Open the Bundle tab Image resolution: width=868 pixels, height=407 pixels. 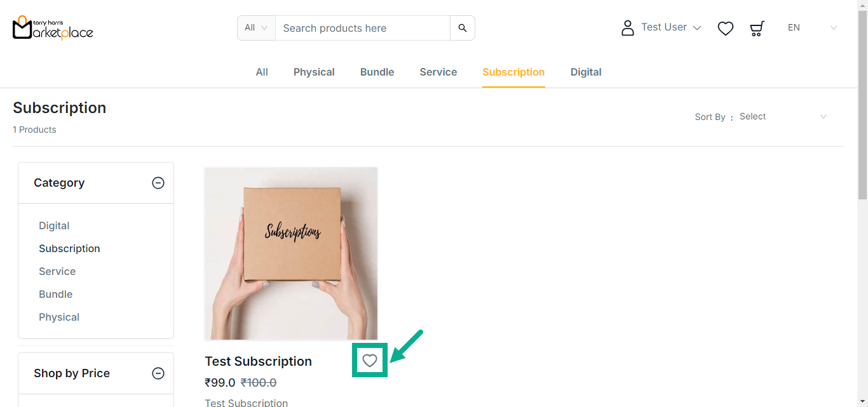coord(377,72)
